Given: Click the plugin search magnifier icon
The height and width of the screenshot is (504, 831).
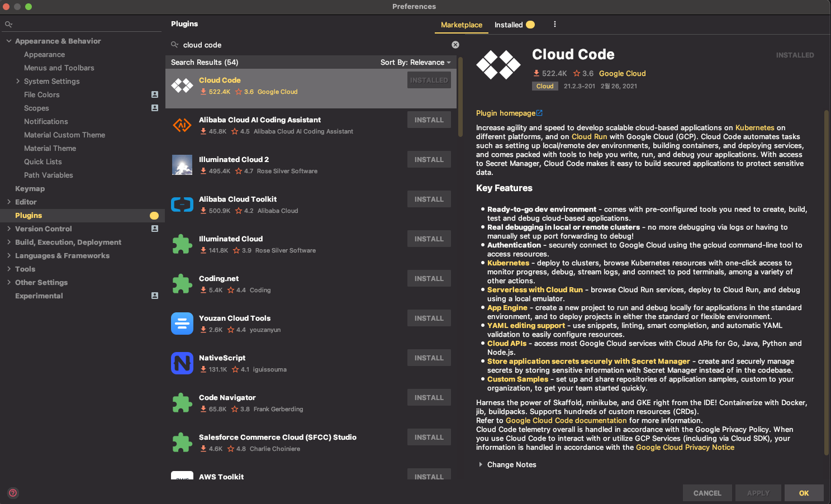Looking at the screenshot, I should click(x=175, y=45).
